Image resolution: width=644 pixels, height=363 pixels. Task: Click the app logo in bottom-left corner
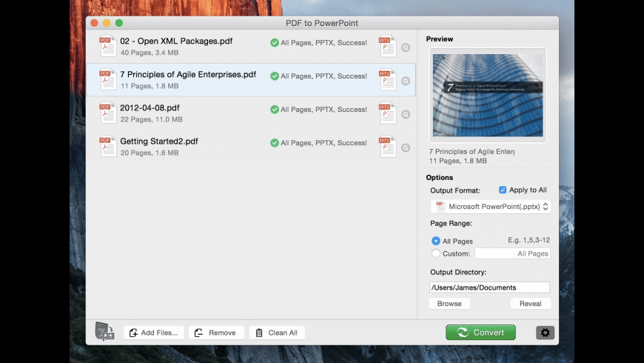point(104,332)
